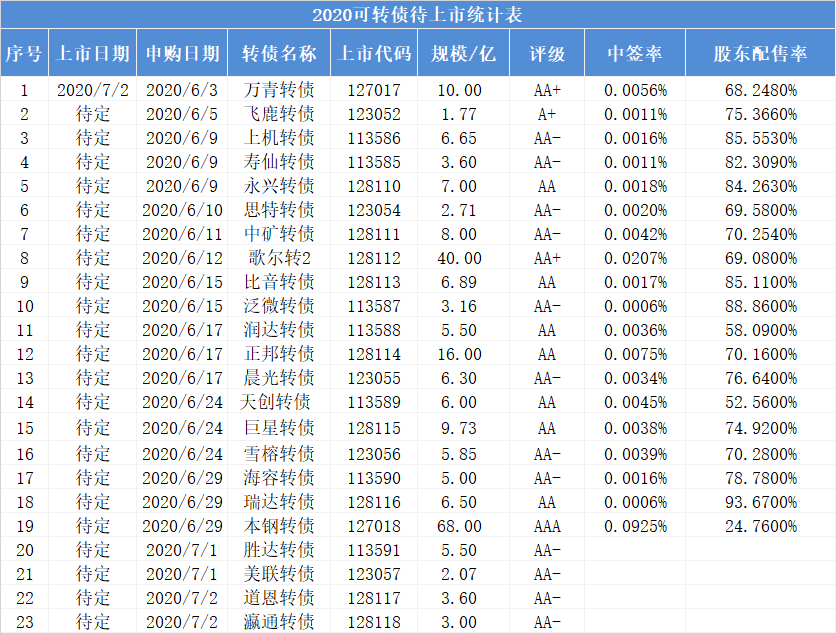Viewport: 836px width, 633px height.
Task: Click the scale value 68.00
Action: point(459,526)
